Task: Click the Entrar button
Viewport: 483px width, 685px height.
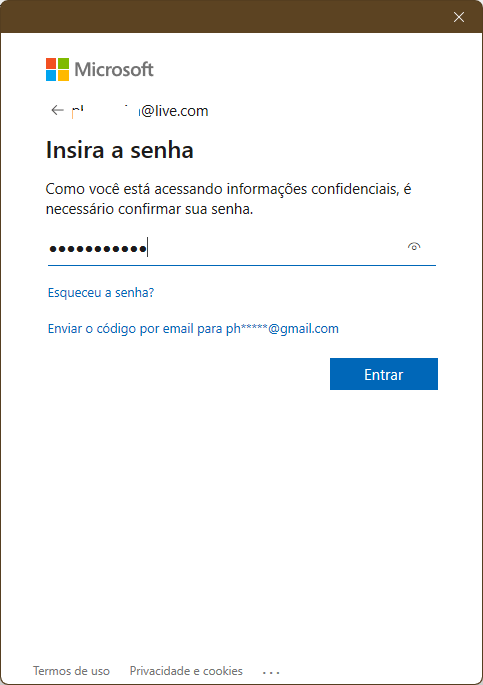Action: 384,374
